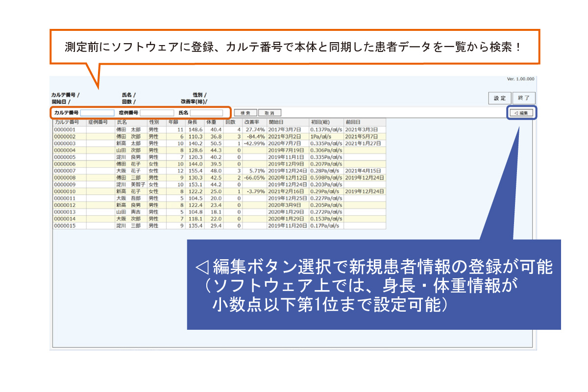The height and width of the screenshot is (392, 588).
Task: Focus the カルテ番号 search input field
Action: 97,113
